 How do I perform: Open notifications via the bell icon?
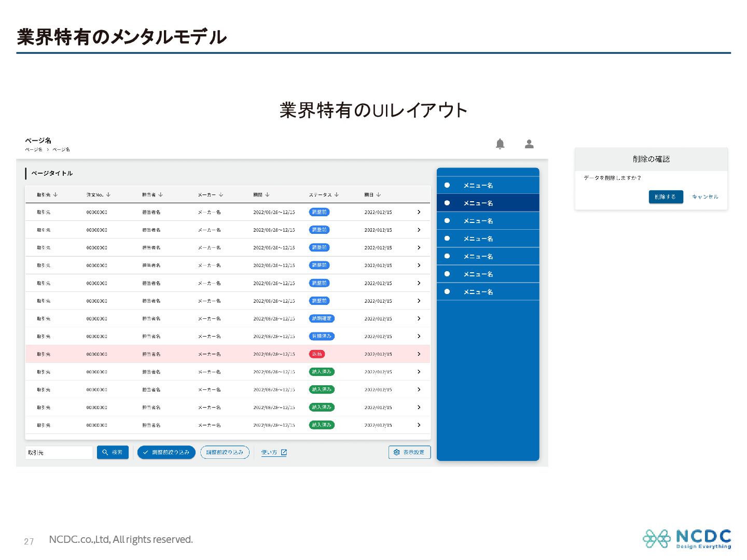500,144
